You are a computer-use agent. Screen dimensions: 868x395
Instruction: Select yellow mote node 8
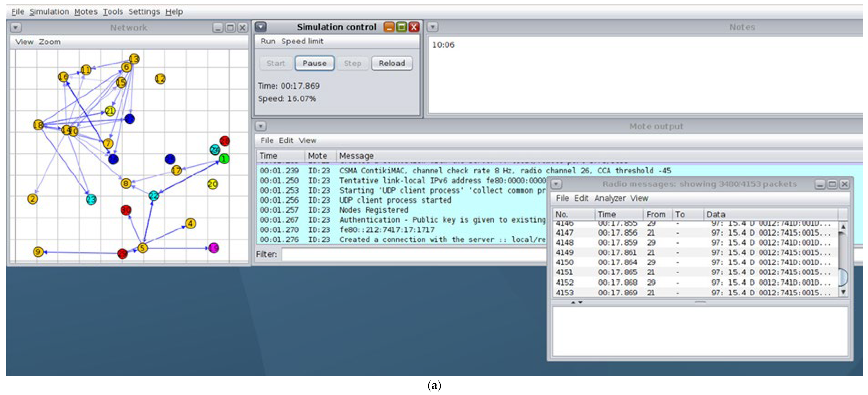(x=126, y=183)
